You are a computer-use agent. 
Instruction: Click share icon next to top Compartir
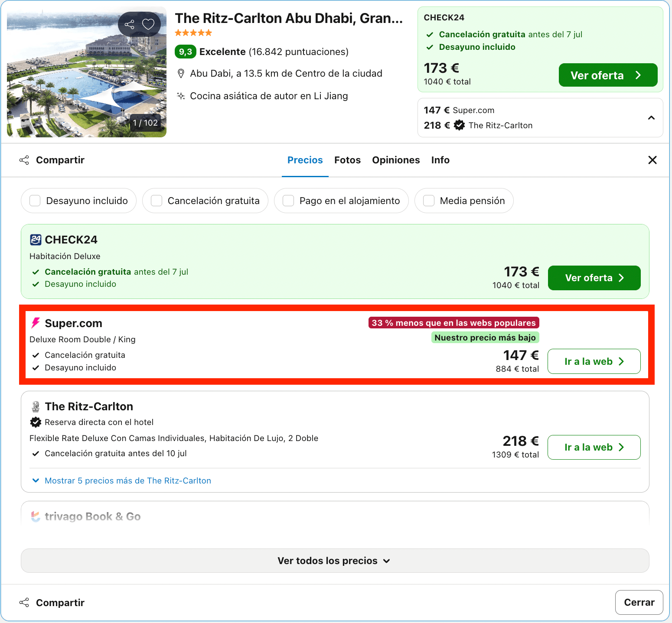click(24, 160)
